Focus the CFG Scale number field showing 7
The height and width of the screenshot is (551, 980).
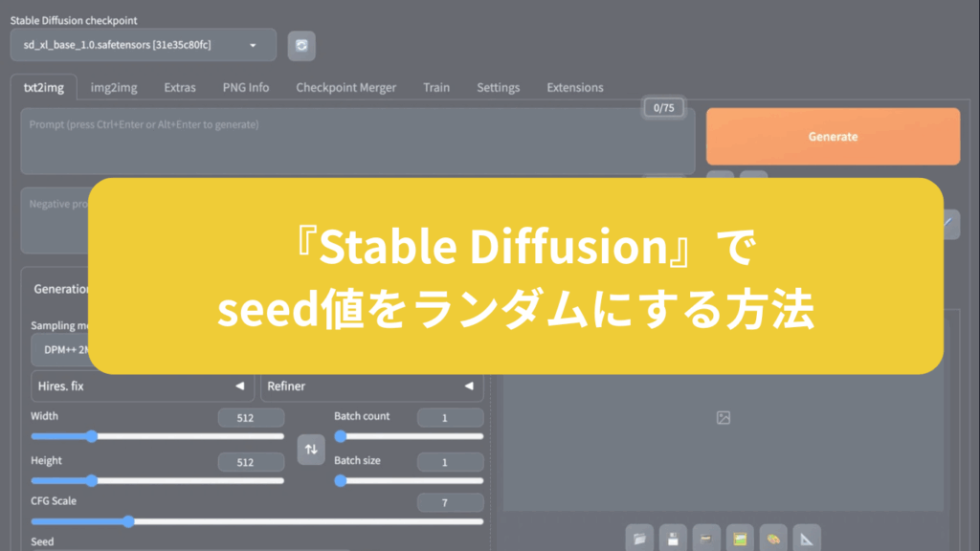pos(450,502)
